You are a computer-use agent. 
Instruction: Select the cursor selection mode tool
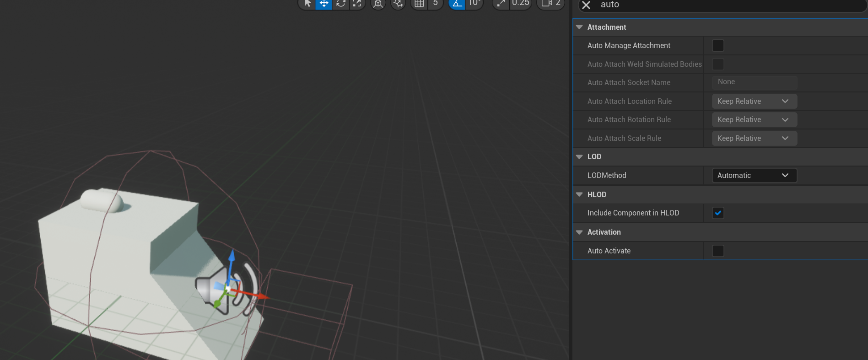(307, 4)
